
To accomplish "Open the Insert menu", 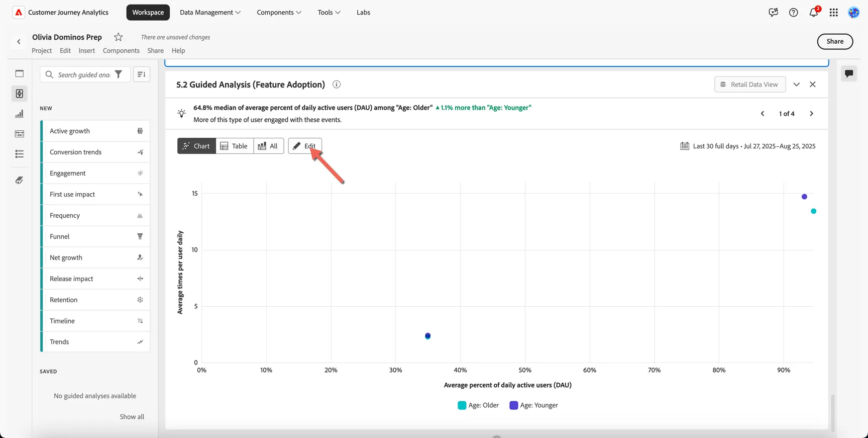I will [x=86, y=50].
